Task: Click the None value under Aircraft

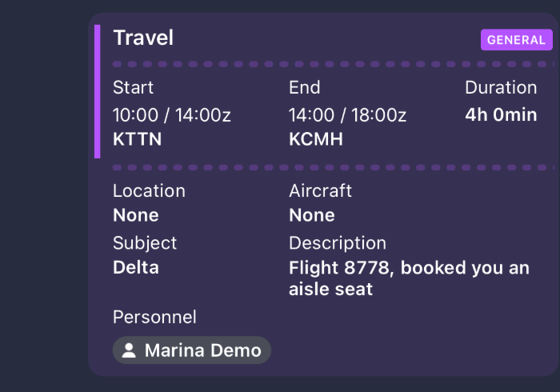Action: click(x=312, y=215)
